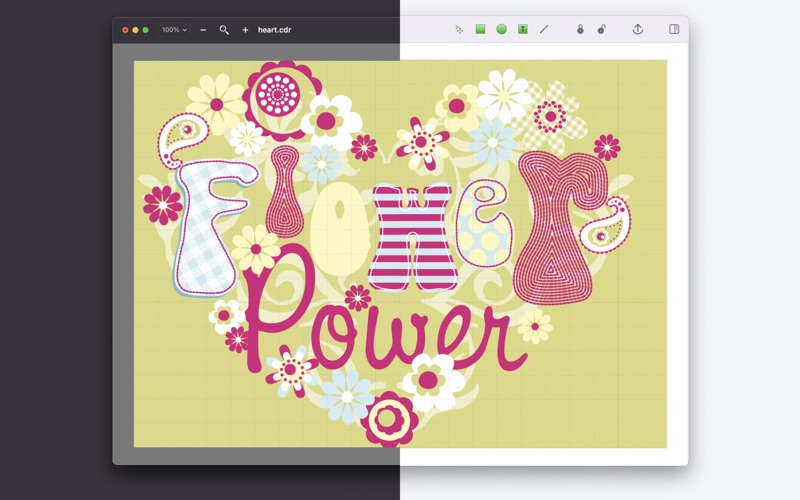
Task: Select the pointer selection tool
Action: 459,30
